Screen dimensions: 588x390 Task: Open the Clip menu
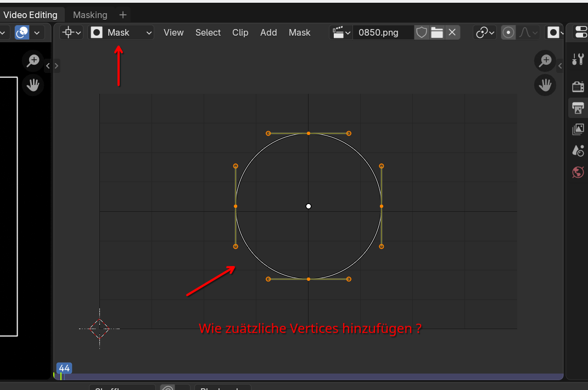coord(240,32)
